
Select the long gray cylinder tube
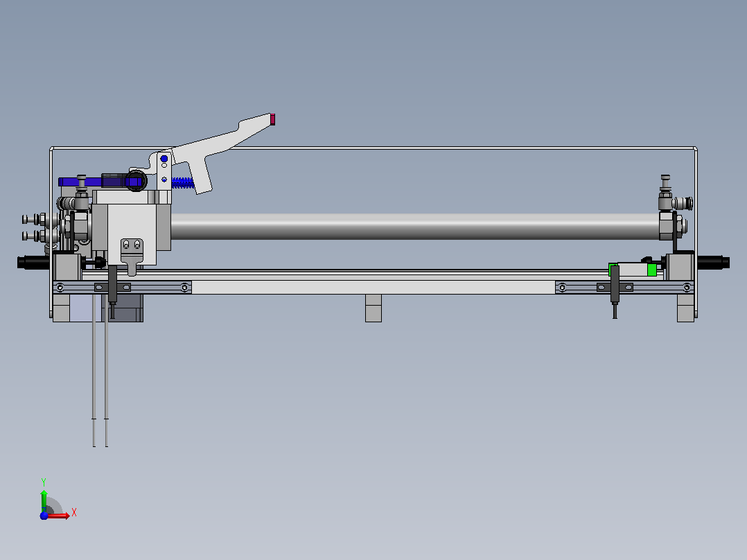click(x=415, y=227)
